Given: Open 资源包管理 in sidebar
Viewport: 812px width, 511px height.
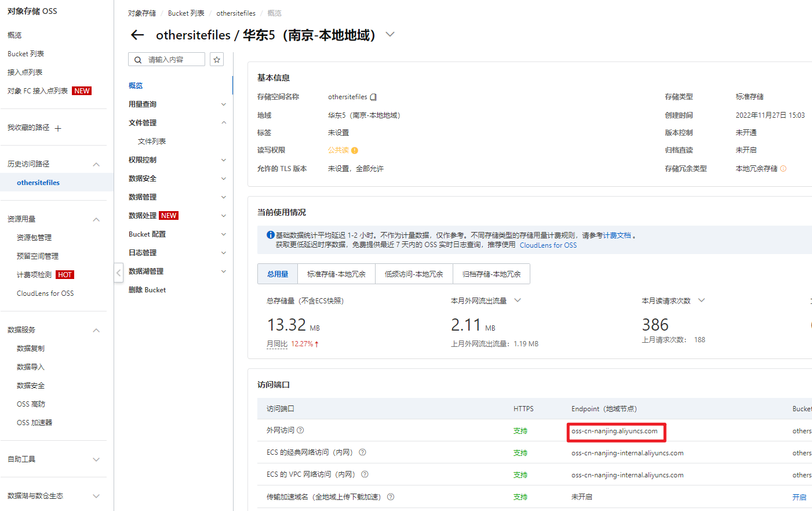Looking at the screenshot, I should (34, 238).
